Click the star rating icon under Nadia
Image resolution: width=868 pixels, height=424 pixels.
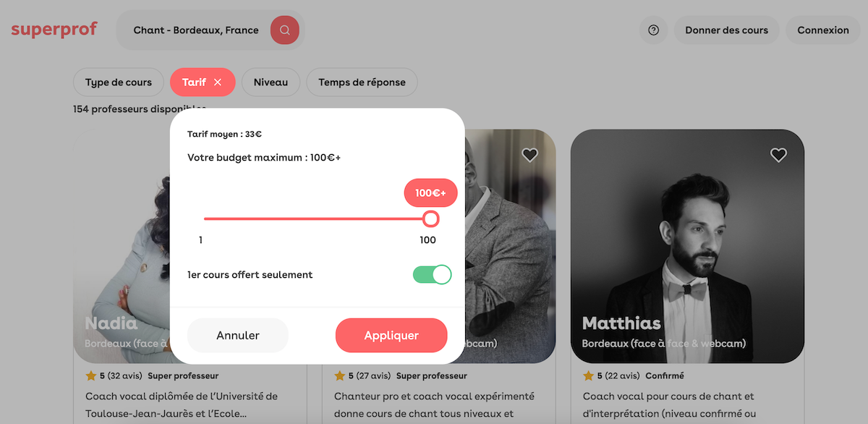point(91,376)
